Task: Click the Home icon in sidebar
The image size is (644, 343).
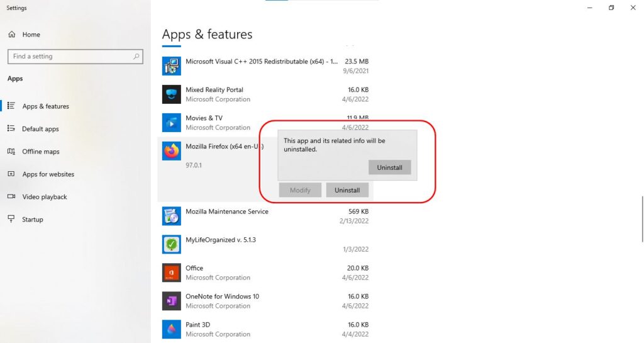Action: [12, 35]
